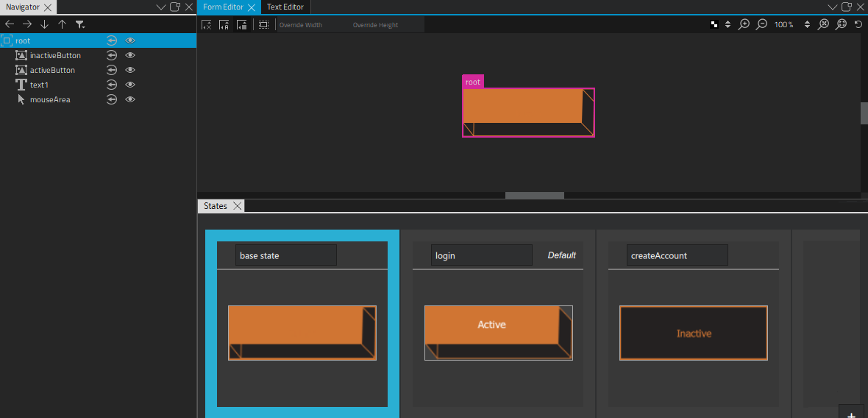
Task: Select the mouseArea item in Navigator
Action: [50, 99]
